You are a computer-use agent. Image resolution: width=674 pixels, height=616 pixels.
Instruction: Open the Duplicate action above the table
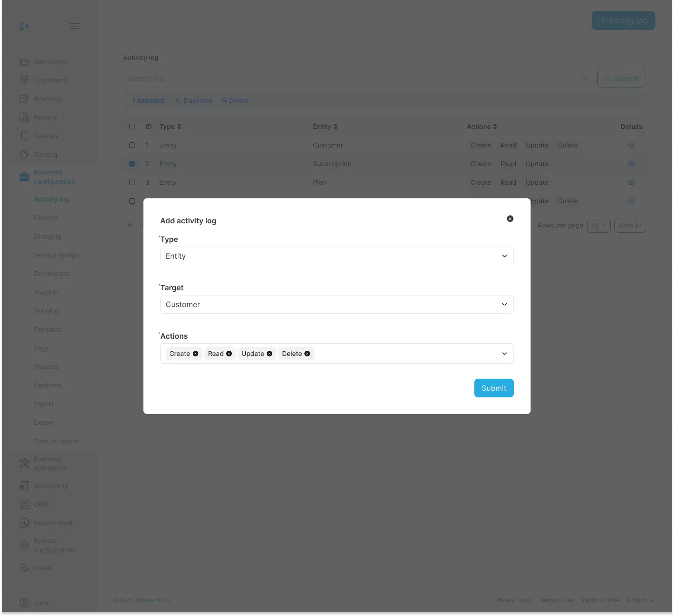tap(194, 100)
